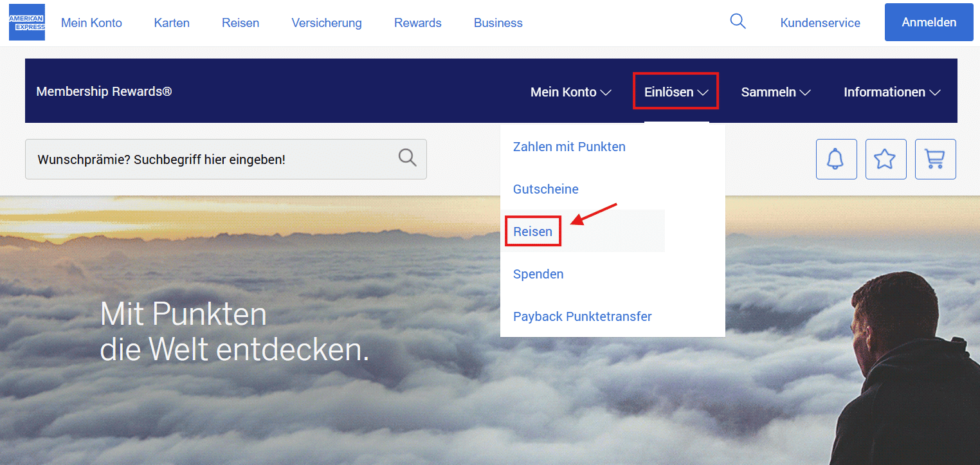980x465 pixels.
Task: View favorites with the star icon
Action: coord(885,159)
